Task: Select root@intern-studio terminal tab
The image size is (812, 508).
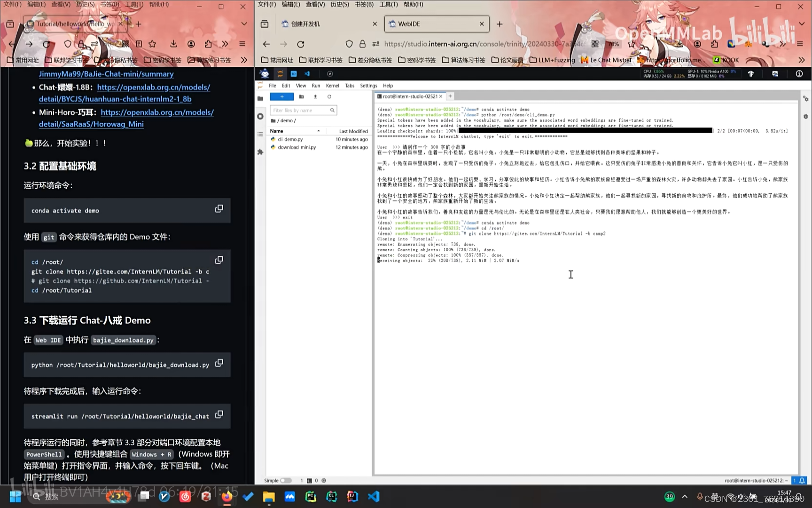Action: 410,96
